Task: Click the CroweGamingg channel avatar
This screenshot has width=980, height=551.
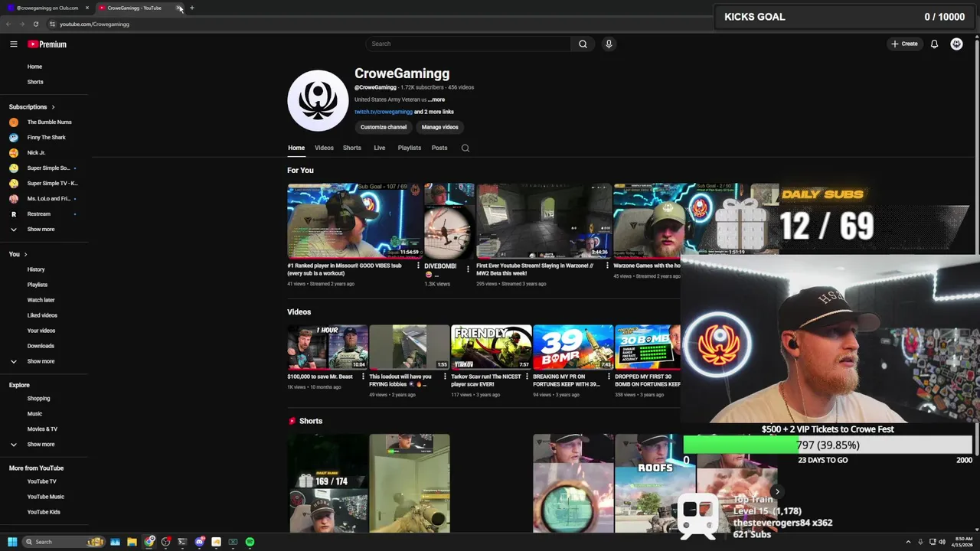Action: [x=318, y=100]
